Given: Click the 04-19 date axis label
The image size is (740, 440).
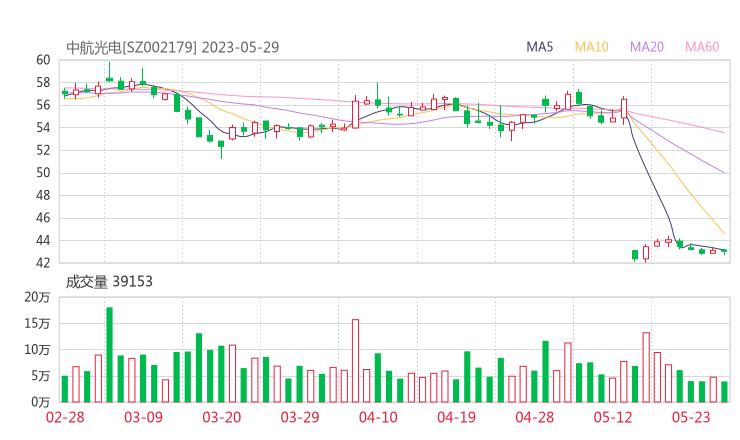Looking at the screenshot, I should coord(456,417).
